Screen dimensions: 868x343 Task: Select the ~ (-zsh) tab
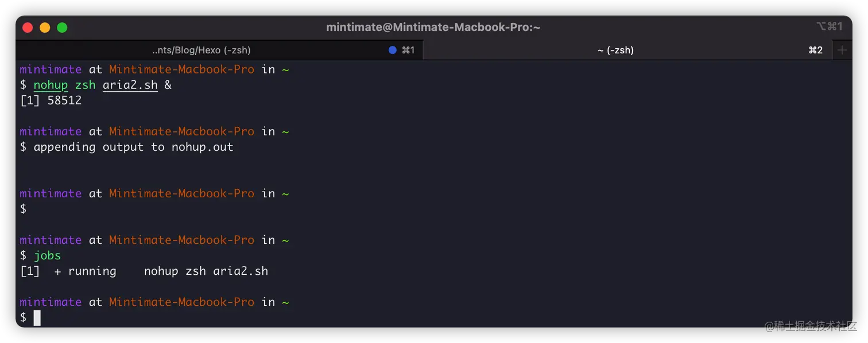click(615, 50)
